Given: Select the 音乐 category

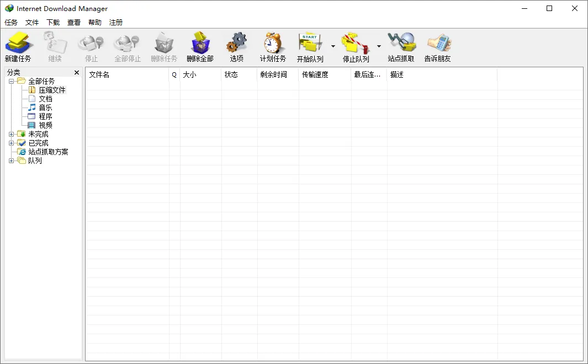Looking at the screenshot, I should (x=45, y=108).
